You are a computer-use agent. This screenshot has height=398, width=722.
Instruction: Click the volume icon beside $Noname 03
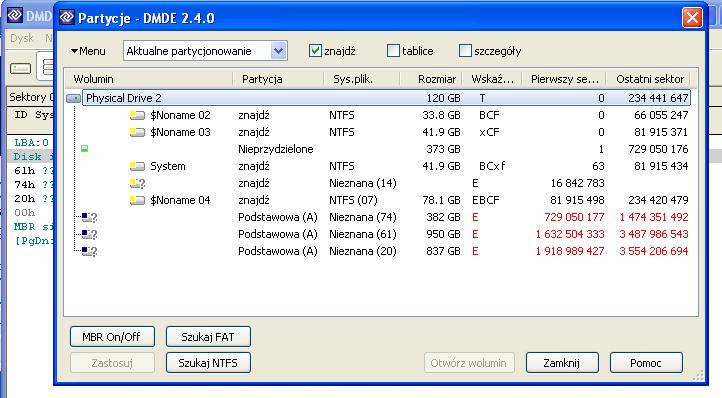click(137, 132)
